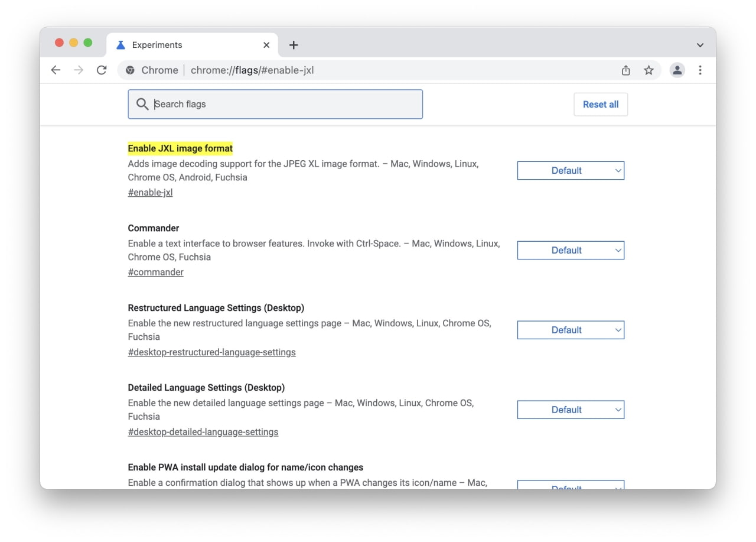
Task: Open Chrome's three-dot menu
Action: pyautogui.click(x=700, y=70)
